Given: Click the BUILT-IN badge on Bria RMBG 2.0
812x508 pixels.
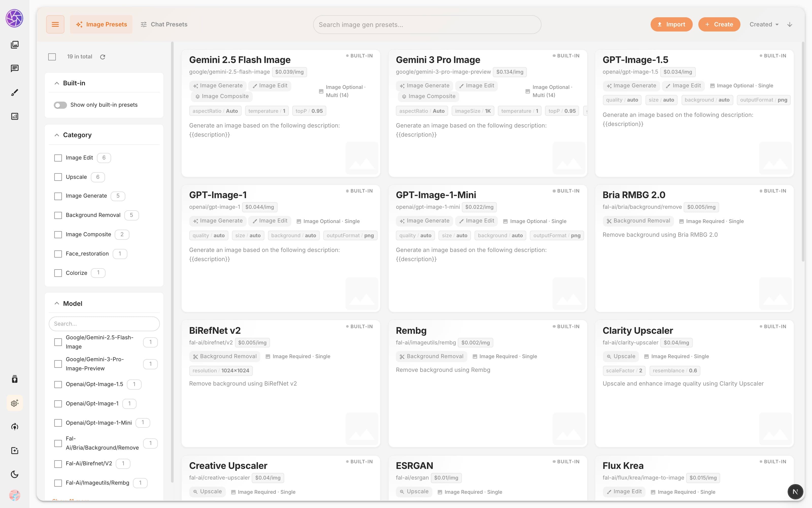Looking at the screenshot, I should [773, 191].
